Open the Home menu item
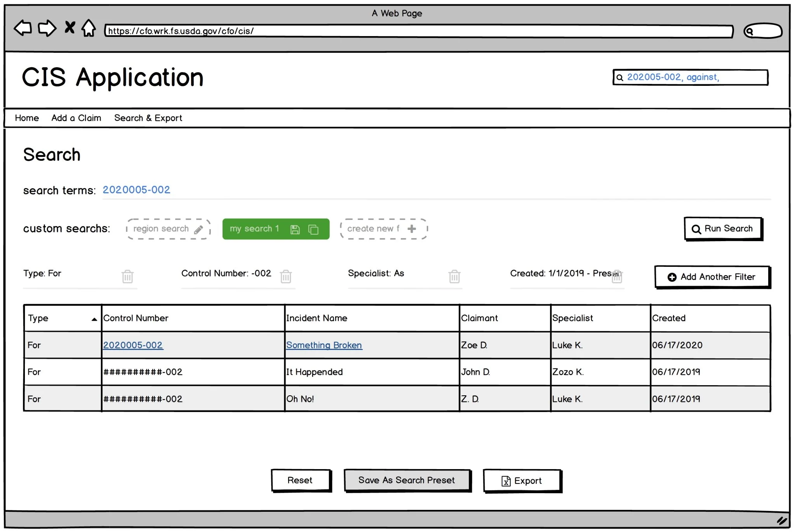Screen dimensions: 795x532 click(27, 118)
